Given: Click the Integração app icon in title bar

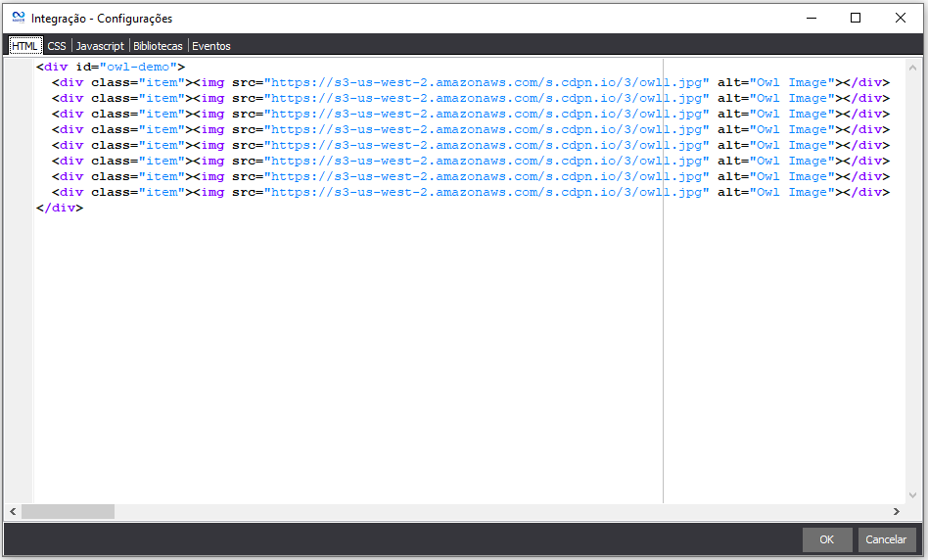Looking at the screenshot, I should click(x=18, y=18).
